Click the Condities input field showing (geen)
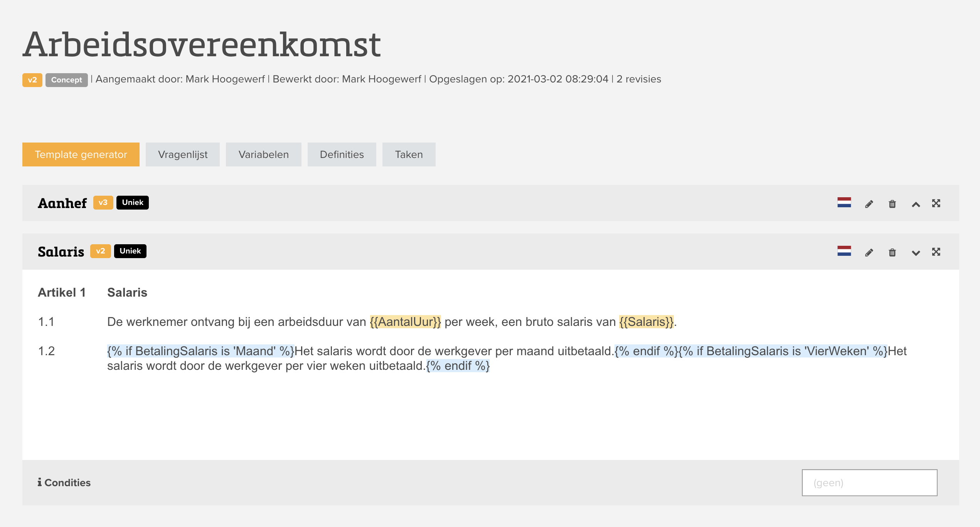The width and height of the screenshot is (980, 527). (869, 483)
